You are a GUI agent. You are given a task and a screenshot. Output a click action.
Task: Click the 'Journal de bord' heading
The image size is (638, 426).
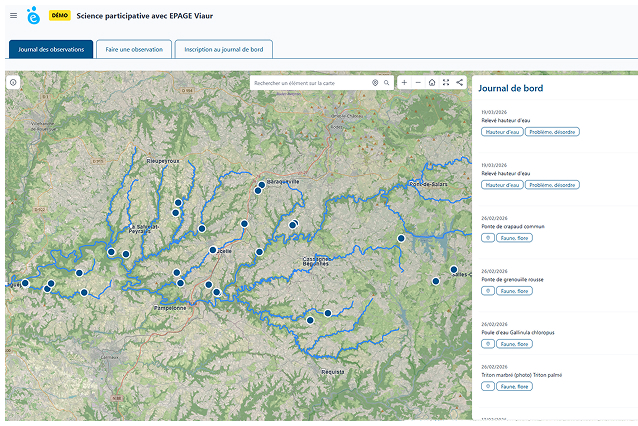pyautogui.click(x=511, y=88)
